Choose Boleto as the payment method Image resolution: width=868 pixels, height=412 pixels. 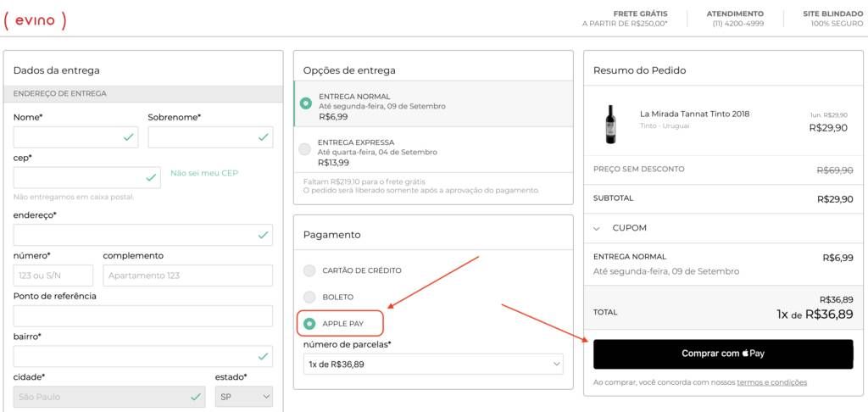pyautogui.click(x=309, y=297)
